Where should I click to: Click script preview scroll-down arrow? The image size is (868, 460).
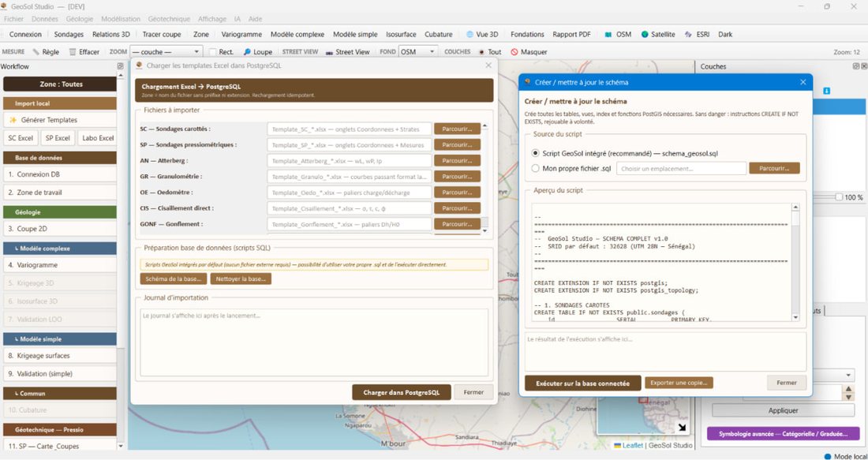pyautogui.click(x=795, y=318)
